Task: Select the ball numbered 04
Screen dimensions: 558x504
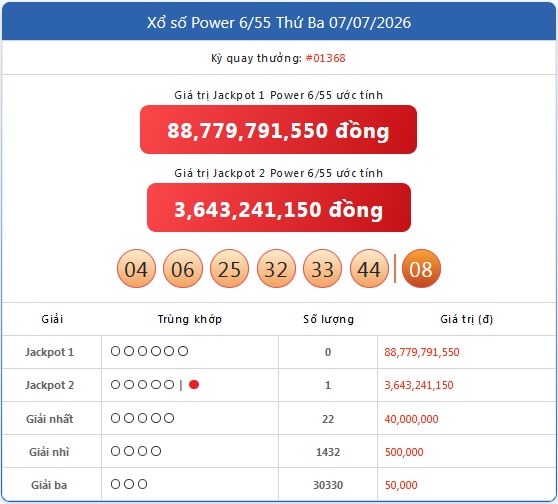Action: click(x=136, y=269)
